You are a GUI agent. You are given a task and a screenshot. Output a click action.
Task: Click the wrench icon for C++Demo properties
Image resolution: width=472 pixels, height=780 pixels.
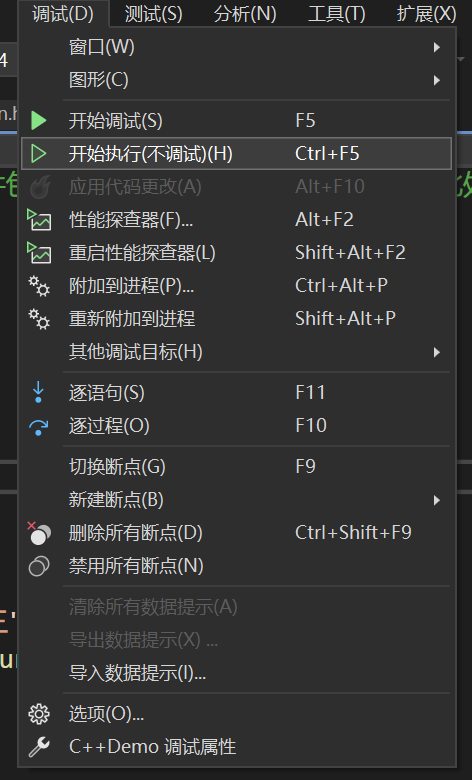coord(38,747)
